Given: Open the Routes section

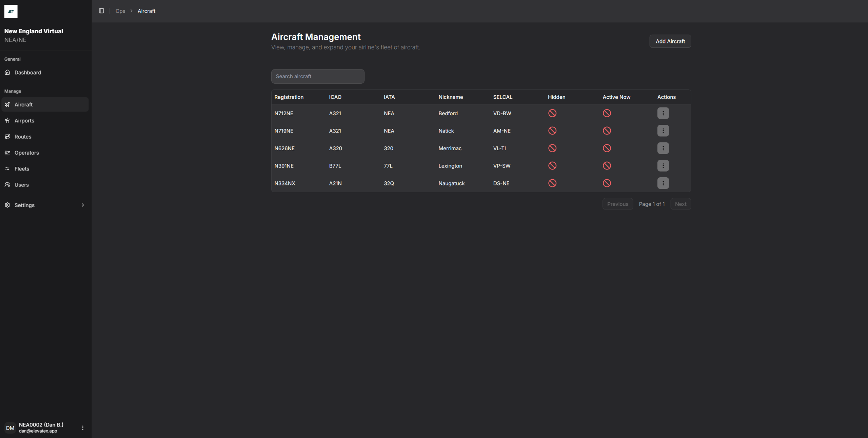Looking at the screenshot, I should (x=23, y=137).
